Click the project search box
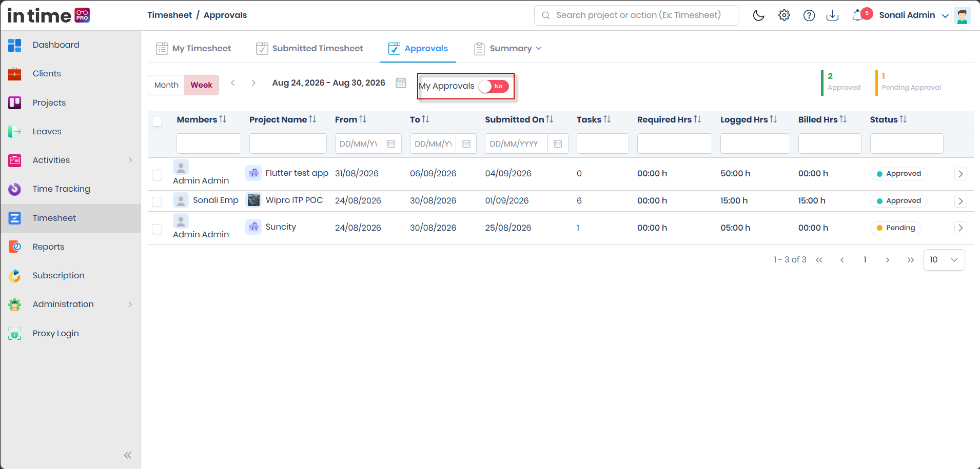Image resolution: width=980 pixels, height=469 pixels. tap(636, 15)
